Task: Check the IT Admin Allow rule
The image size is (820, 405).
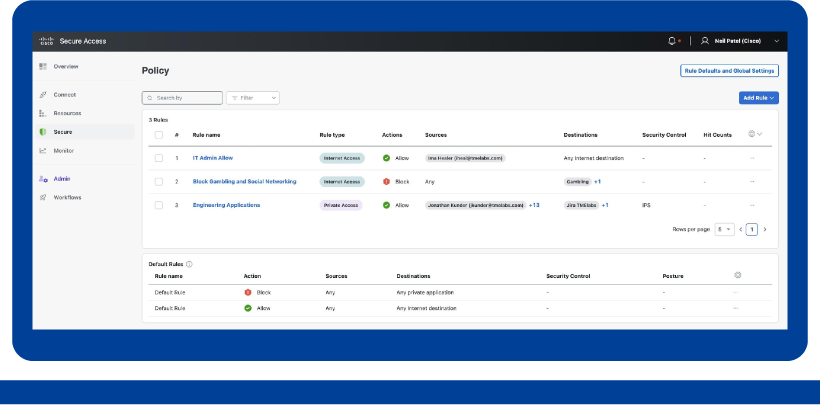Action: 158,158
